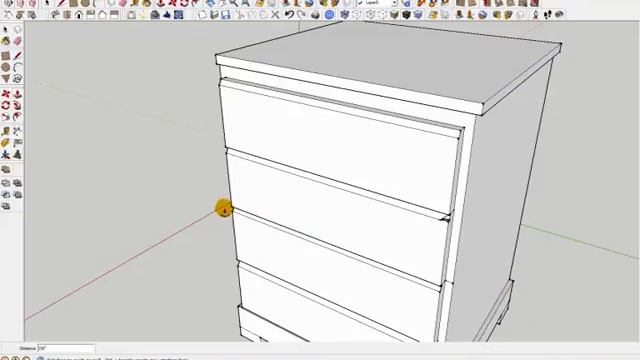This screenshot has width=640, height=360.
Task: Open a file from toolbar
Action: (214, 15)
